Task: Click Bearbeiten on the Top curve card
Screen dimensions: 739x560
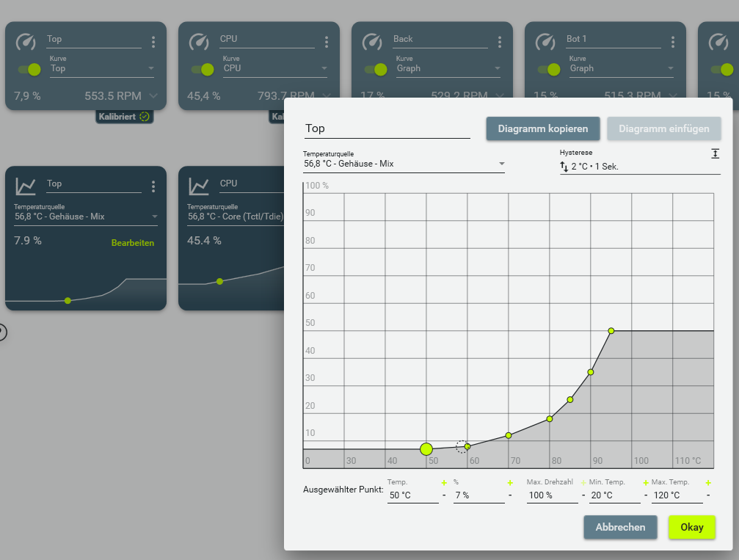Action: (x=132, y=243)
